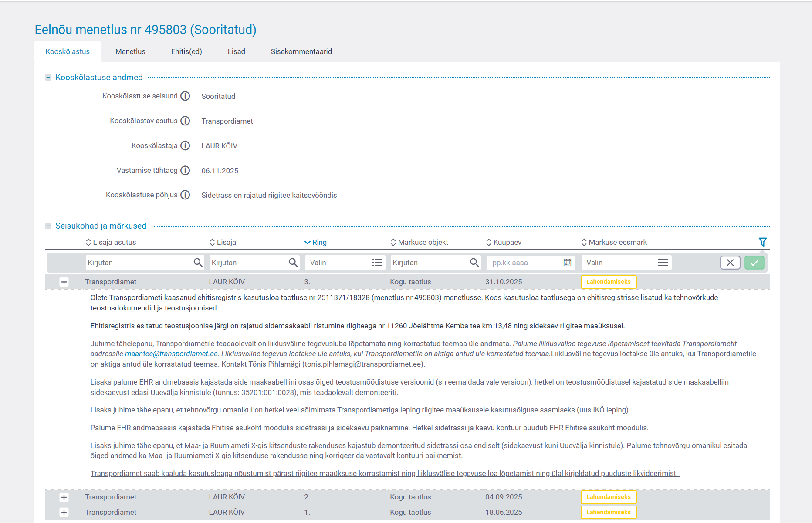Collapse the Seisukohad ja märkused section

(x=48, y=226)
